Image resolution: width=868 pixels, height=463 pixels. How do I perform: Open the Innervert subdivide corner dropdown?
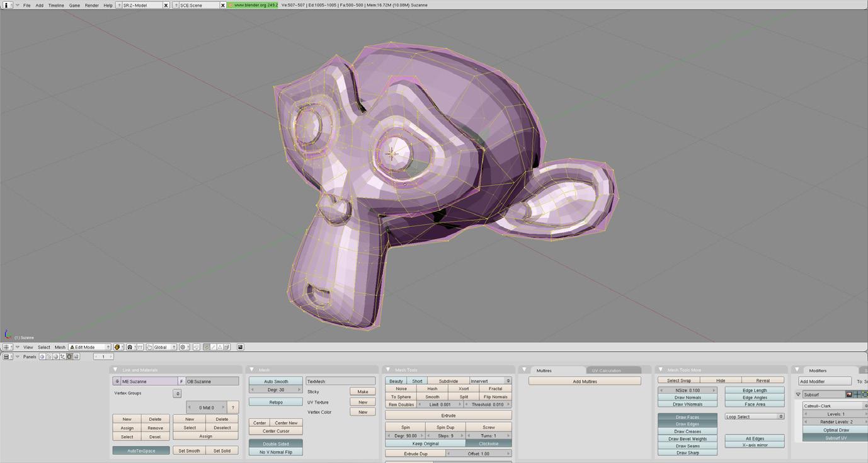tap(490, 381)
